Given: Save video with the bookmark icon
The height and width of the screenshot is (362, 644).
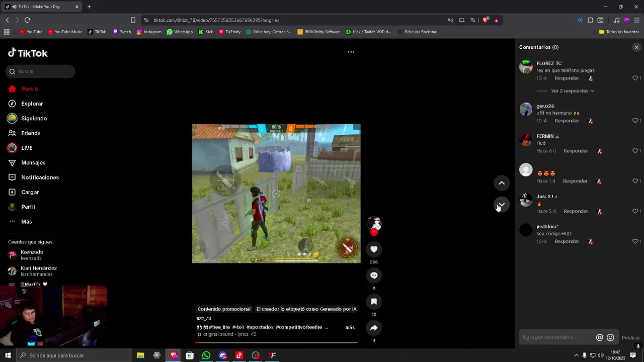Looking at the screenshot, I should [374, 302].
